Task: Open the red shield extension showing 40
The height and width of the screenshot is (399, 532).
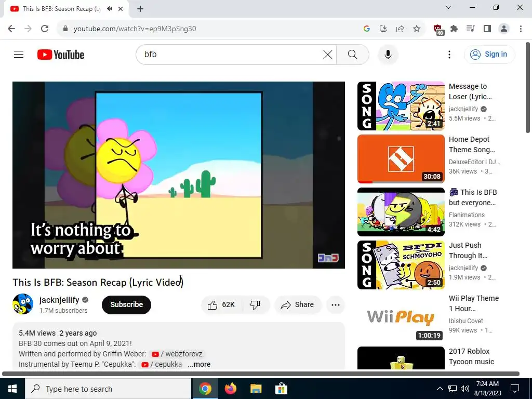Action: [x=438, y=30]
